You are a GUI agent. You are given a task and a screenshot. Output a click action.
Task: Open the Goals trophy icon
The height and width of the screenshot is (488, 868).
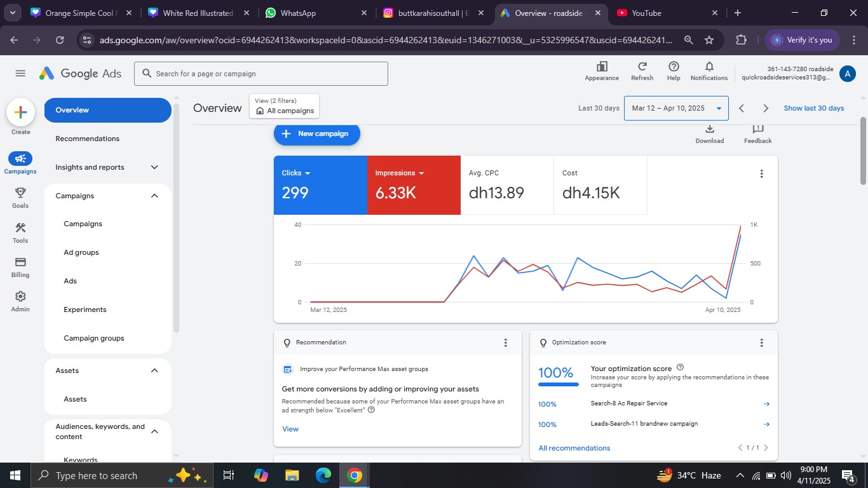[20, 193]
